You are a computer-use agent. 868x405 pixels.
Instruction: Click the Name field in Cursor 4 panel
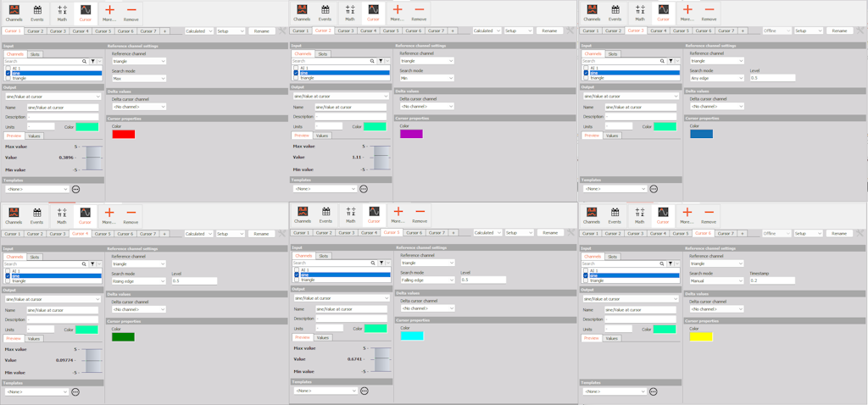point(62,310)
